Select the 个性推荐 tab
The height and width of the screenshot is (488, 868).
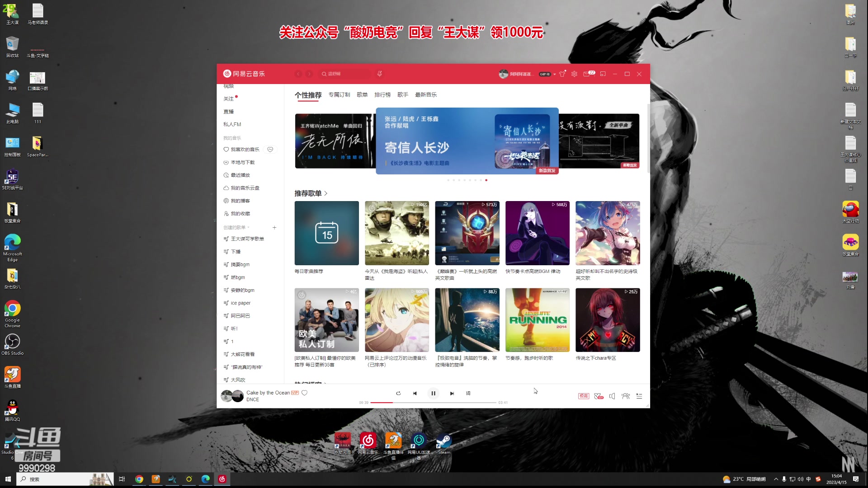tap(308, 95)
